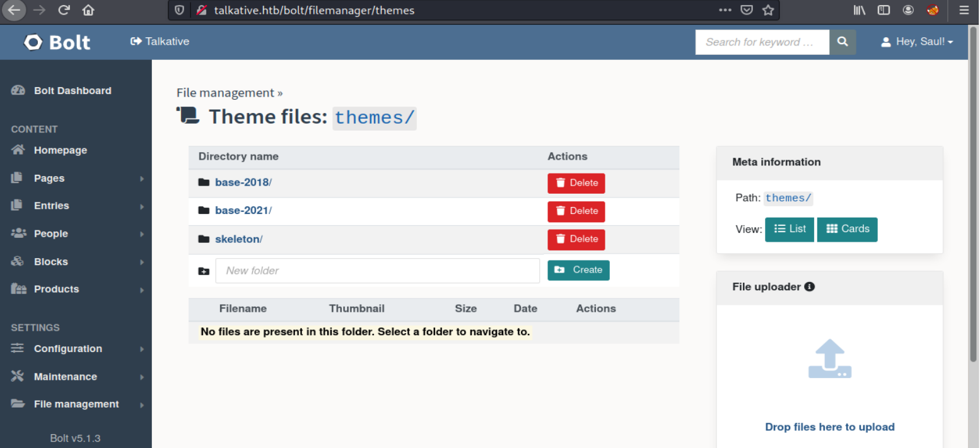Click the Configuration sliders icon

[x=17, y=348]
